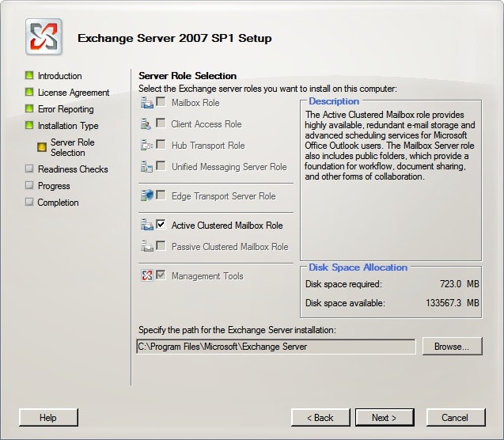Click the green Installation Type step indicator

[x=29, y=125]
